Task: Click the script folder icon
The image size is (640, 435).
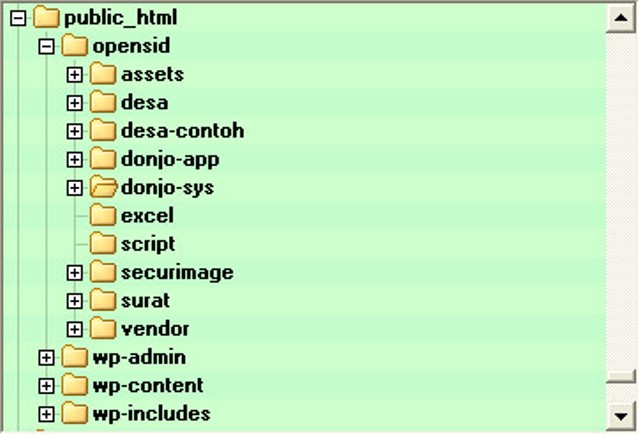Action: [103, 244]
